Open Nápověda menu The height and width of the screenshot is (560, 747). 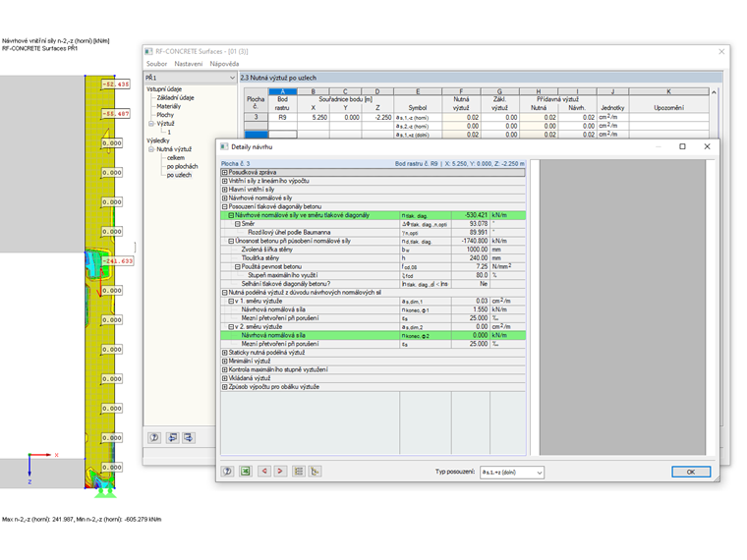(x=224, y=64)
